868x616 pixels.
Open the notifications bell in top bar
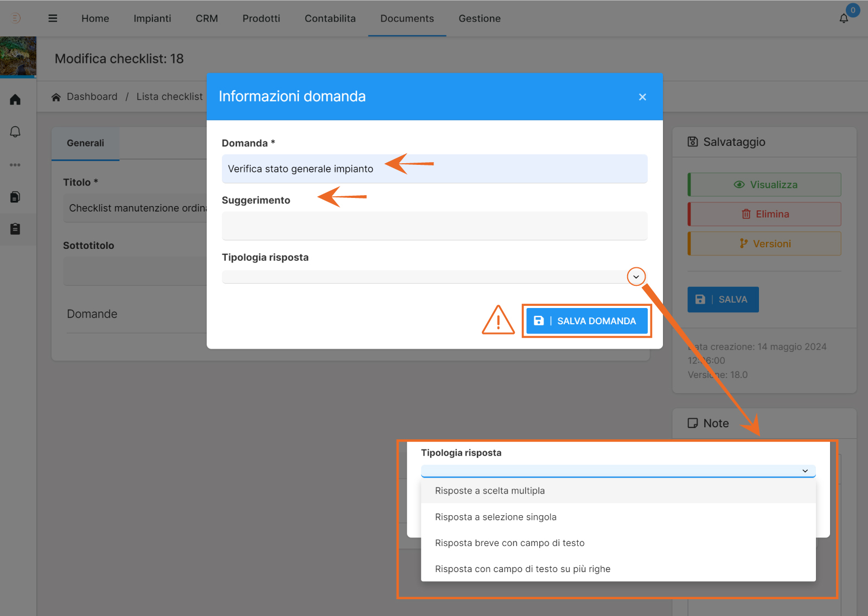(x=844, y=18)
